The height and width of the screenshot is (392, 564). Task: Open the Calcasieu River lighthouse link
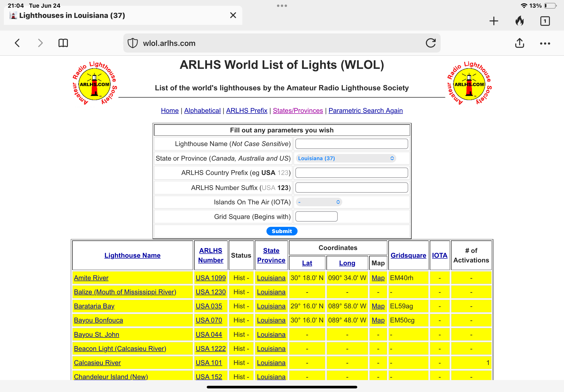pos(97,363)
